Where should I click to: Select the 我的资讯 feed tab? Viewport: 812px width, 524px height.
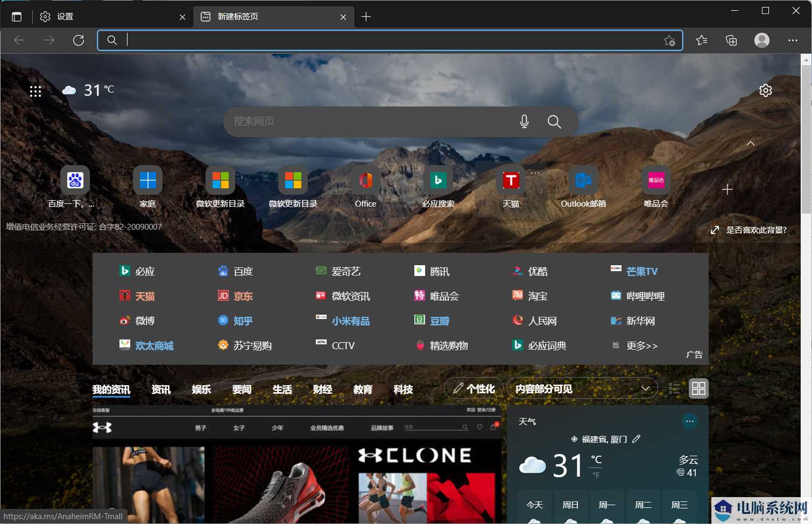pos(111,390)
